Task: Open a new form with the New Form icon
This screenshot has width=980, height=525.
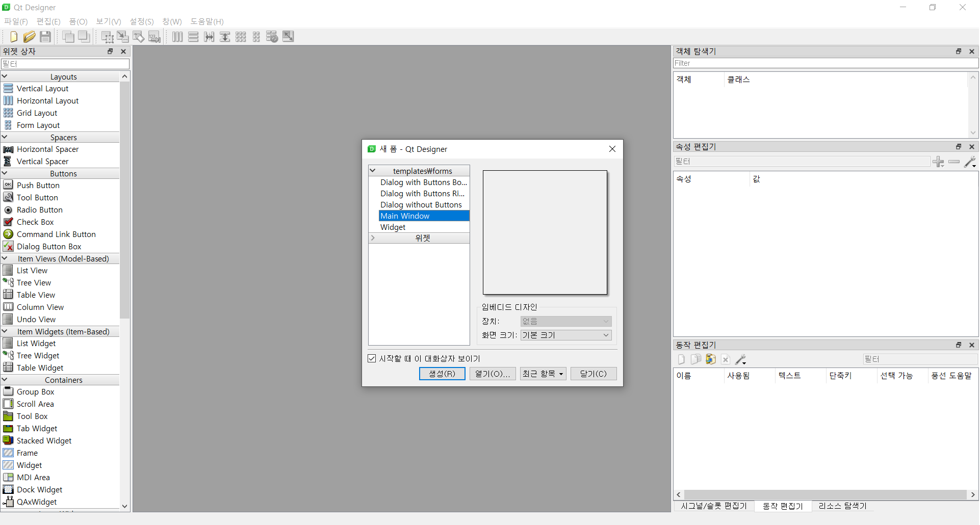Action: coord(13,36)
